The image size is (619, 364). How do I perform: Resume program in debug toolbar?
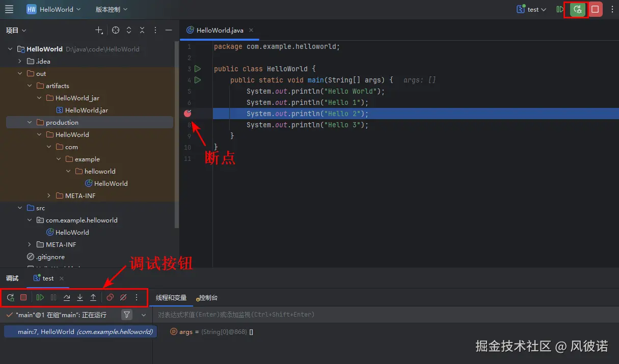coord(40,297)
